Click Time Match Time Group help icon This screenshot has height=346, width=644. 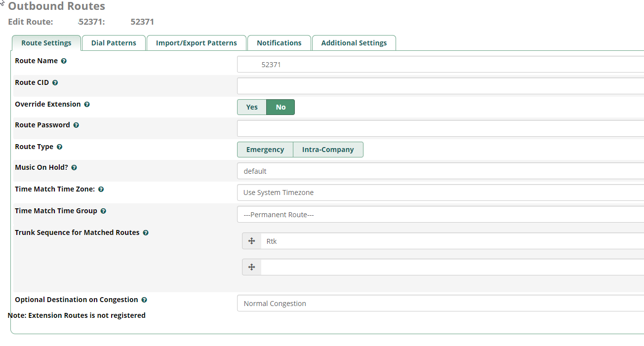pos(103,211)
